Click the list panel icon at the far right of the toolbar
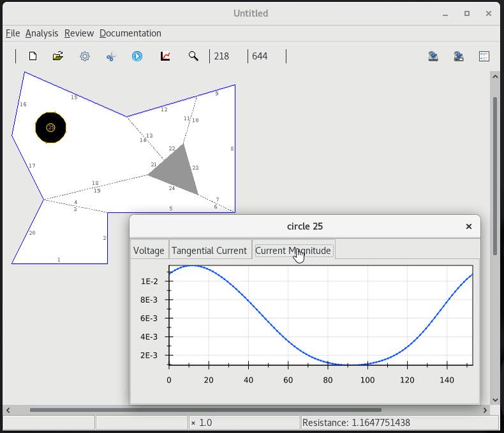Image resolution: width=504 pixels, height=433 pixels. point(484,56)
